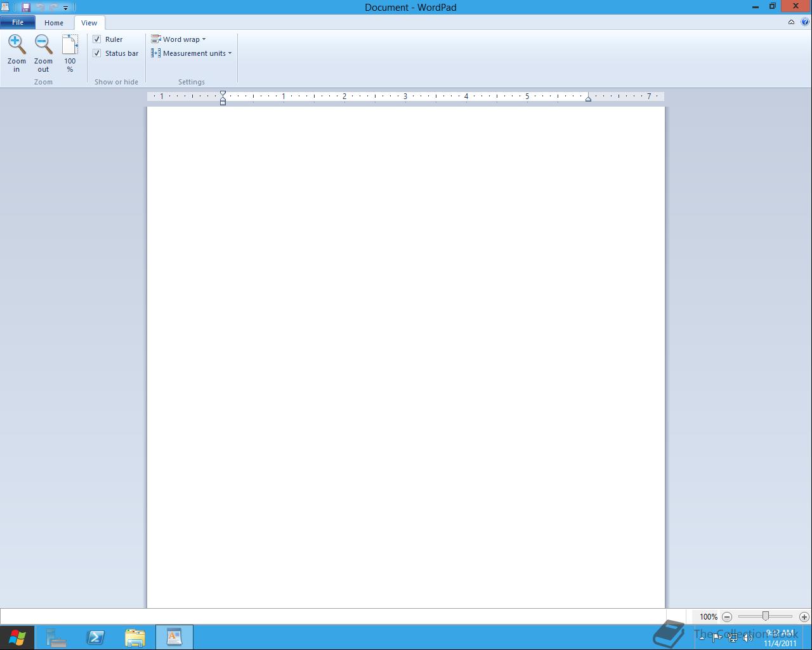Select the View tab
Image resolution: width=812 pixels, height=650 pixels.
(89, 23)
